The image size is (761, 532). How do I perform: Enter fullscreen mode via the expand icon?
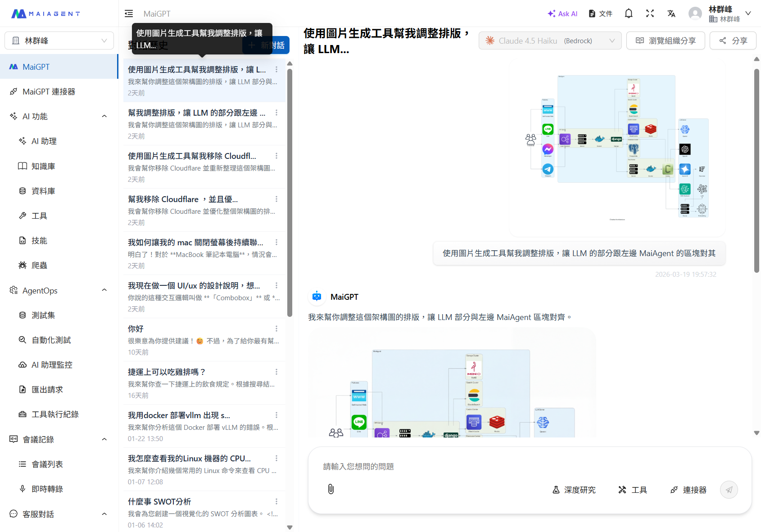pyautogui.click(x=650, y=13)
